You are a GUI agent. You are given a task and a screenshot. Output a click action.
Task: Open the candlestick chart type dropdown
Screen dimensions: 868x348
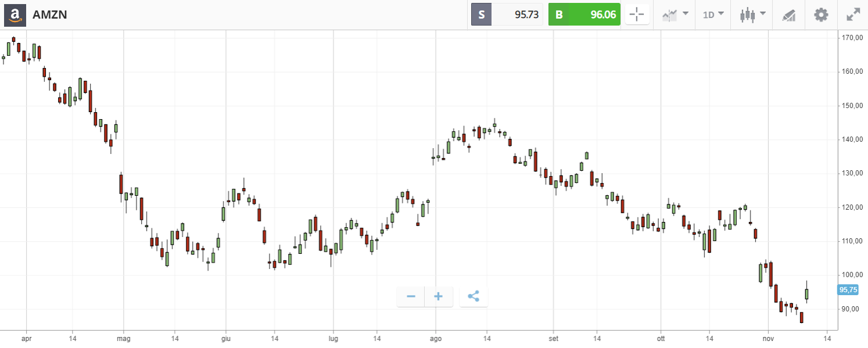752,15
